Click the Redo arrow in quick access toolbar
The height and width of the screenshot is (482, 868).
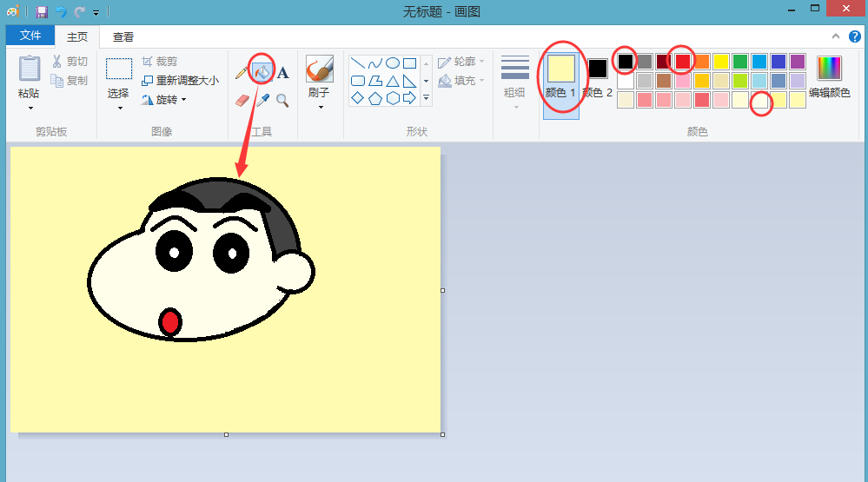pyautogui.click(x=80, y=11)
